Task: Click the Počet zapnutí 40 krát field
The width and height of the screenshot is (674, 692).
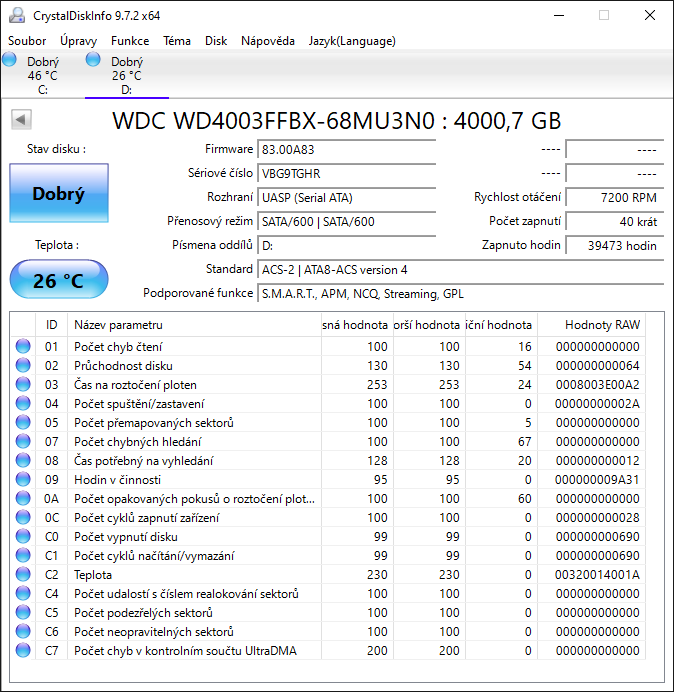Action: tap(614, 221)
